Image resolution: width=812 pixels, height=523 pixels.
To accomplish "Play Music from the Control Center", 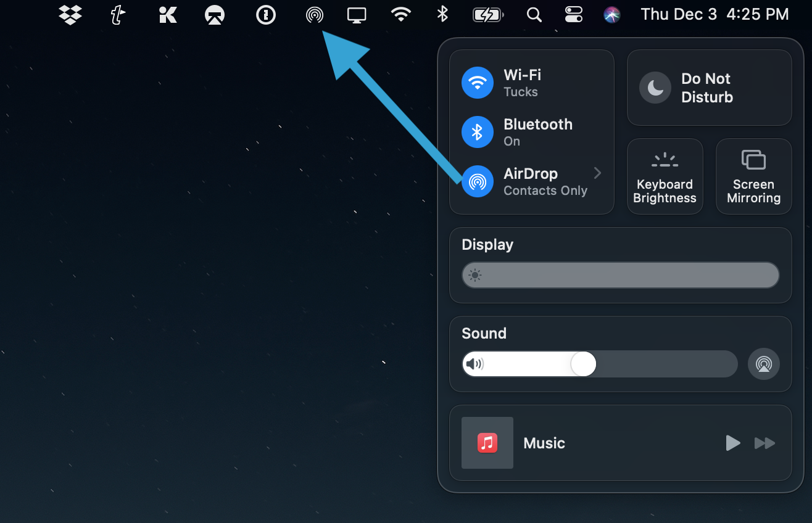I will 732,443.
